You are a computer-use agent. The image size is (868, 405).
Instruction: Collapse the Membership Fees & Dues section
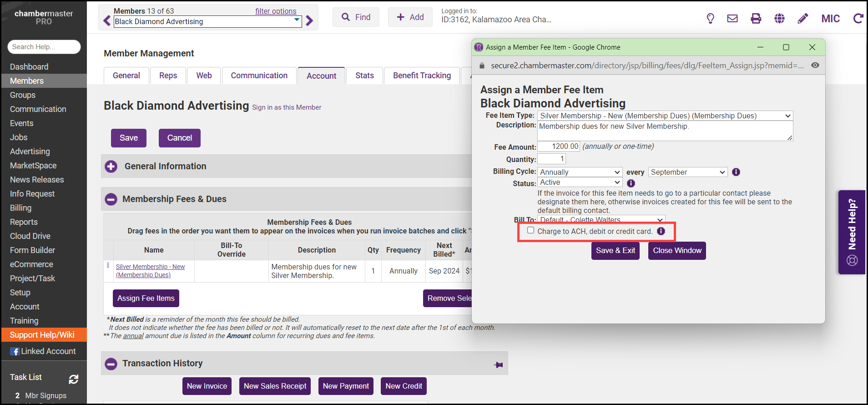tap(111, 199)
